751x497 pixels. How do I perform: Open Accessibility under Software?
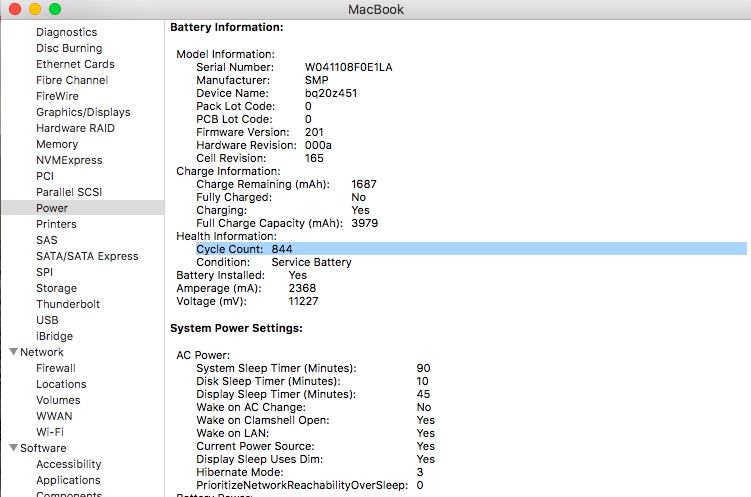tap(68, 464)
